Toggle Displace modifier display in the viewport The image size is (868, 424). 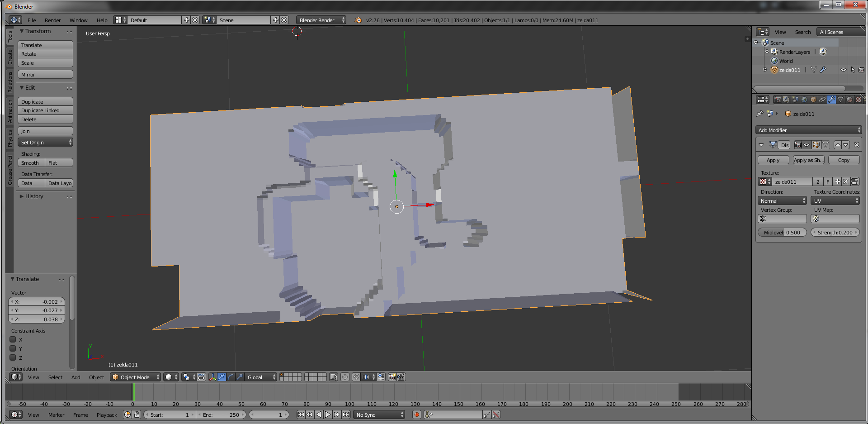coord(807,145)
